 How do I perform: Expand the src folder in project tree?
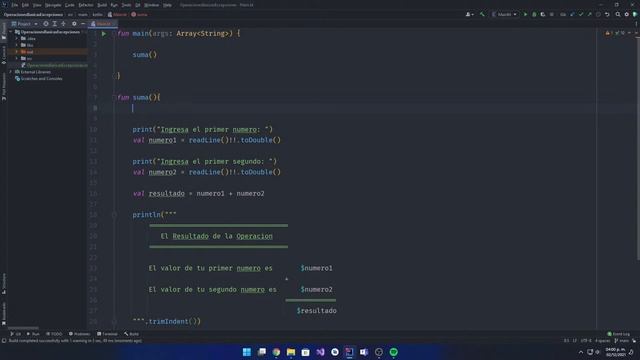point(17,58)
